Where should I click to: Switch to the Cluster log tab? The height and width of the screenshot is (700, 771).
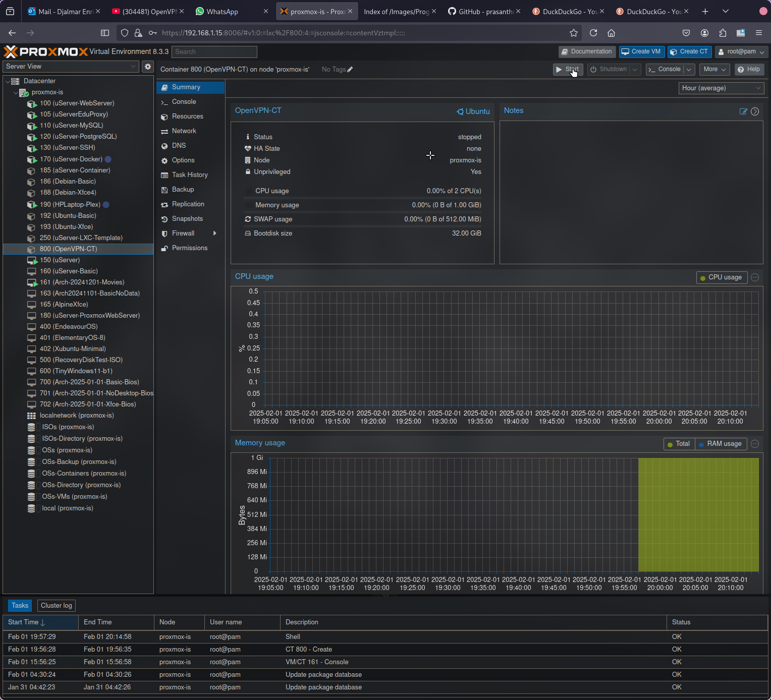pyautogui.click(x=56, y=606)
